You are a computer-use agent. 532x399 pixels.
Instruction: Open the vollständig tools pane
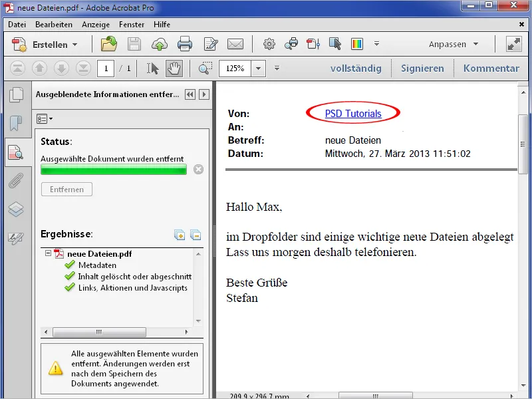[356, 68]
